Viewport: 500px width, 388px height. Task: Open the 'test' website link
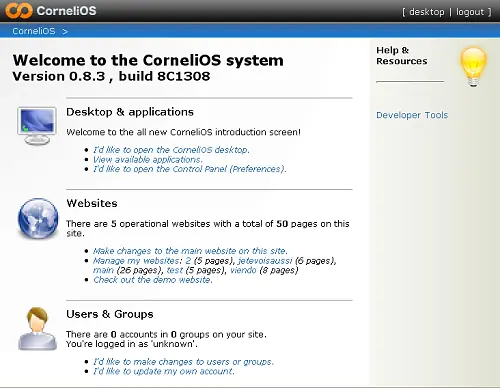coord(175,270)
